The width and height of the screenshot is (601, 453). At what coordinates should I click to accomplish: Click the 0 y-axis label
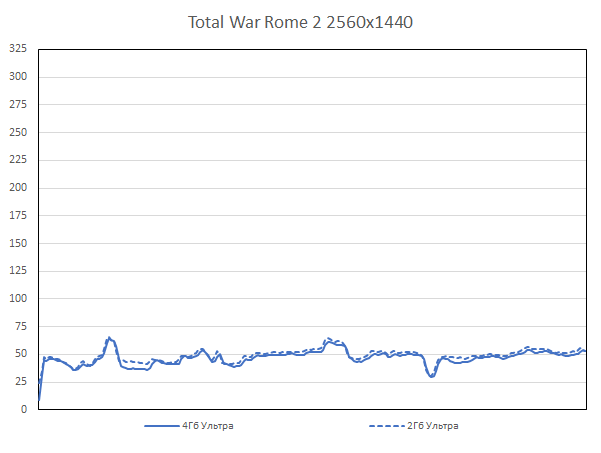click(x=23, y=409)
